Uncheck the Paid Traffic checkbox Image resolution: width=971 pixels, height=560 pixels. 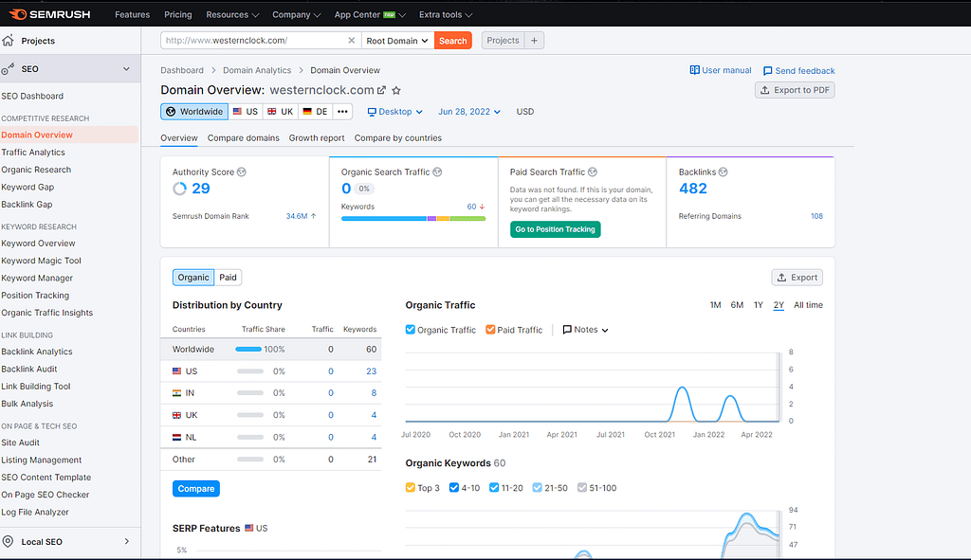[490, 329]
